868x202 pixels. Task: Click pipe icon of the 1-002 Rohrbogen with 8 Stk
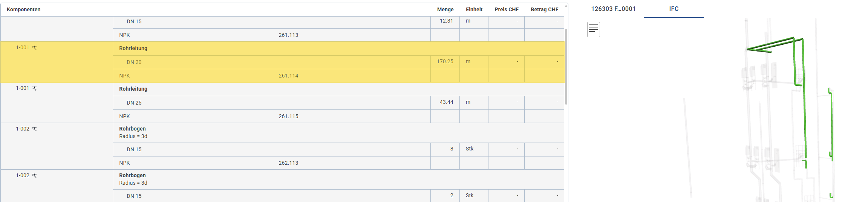pos(34,129)
